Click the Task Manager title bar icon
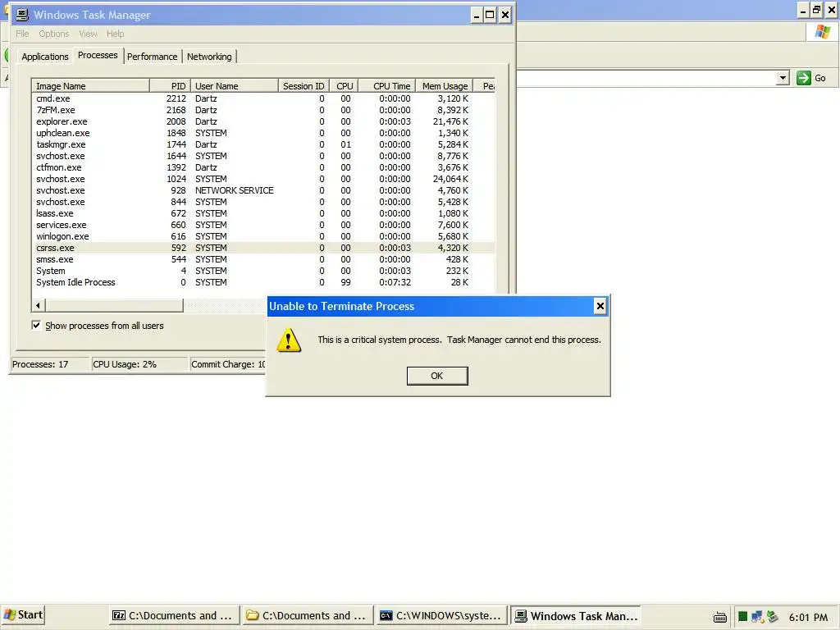 22,15
